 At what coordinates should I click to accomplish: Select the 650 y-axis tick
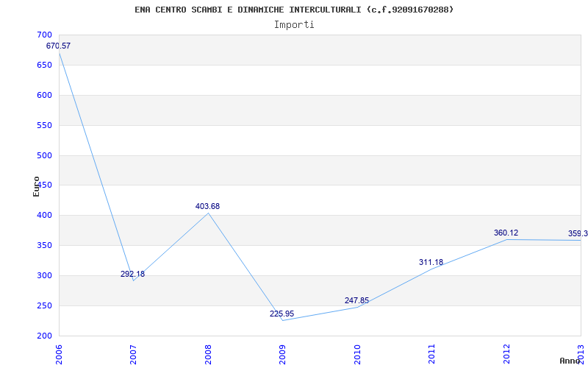pyautogui.click(x=44, y=65)
